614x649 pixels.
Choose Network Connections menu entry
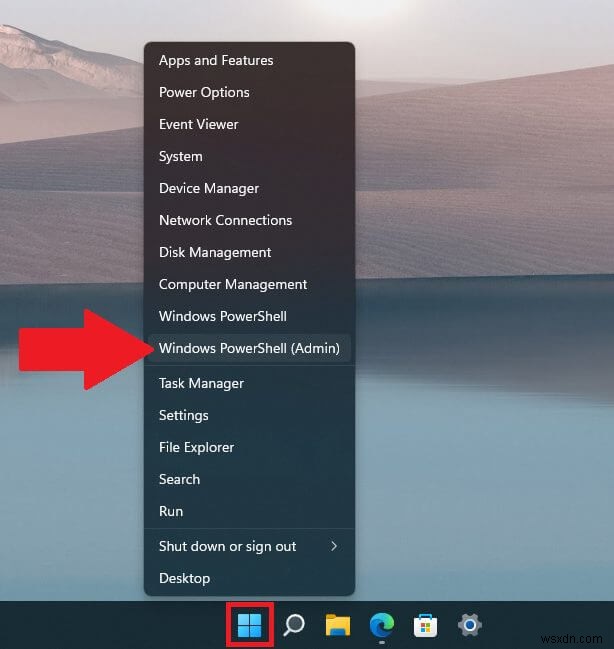click(x=249, y=220)
